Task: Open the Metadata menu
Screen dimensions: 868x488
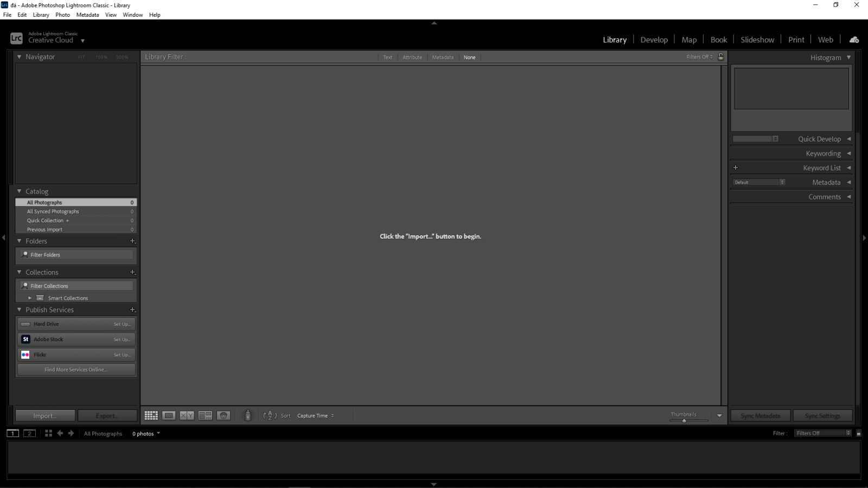Action: (x=87, y=15)
